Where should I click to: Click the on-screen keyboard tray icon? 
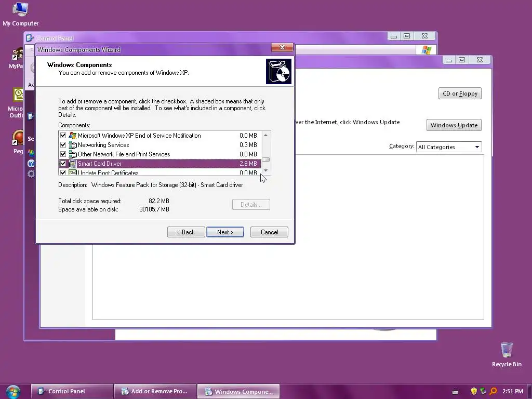pos(455,392)
